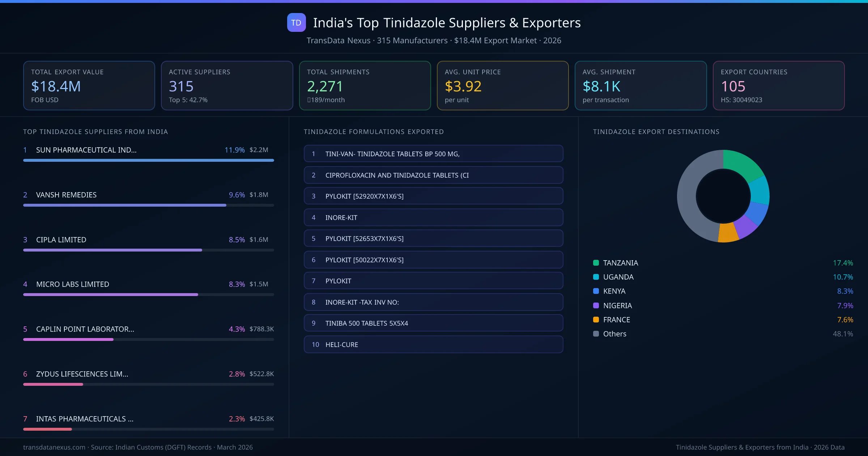Click the TD logo icon in the header
Screen dimensions: 868x456
tap(296, 23)
